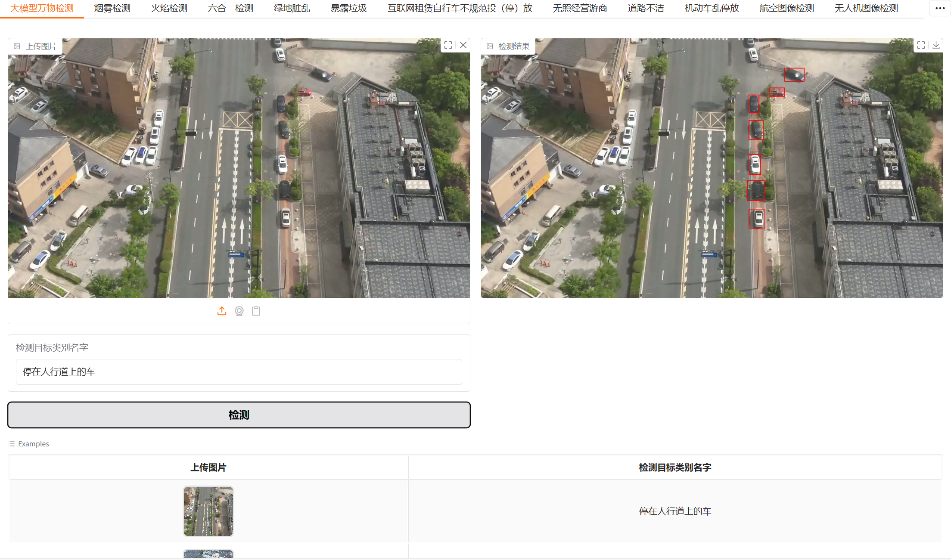Select the 暴露垃圾 tab
The image size is (951, 560).
[x=348, y=8]
